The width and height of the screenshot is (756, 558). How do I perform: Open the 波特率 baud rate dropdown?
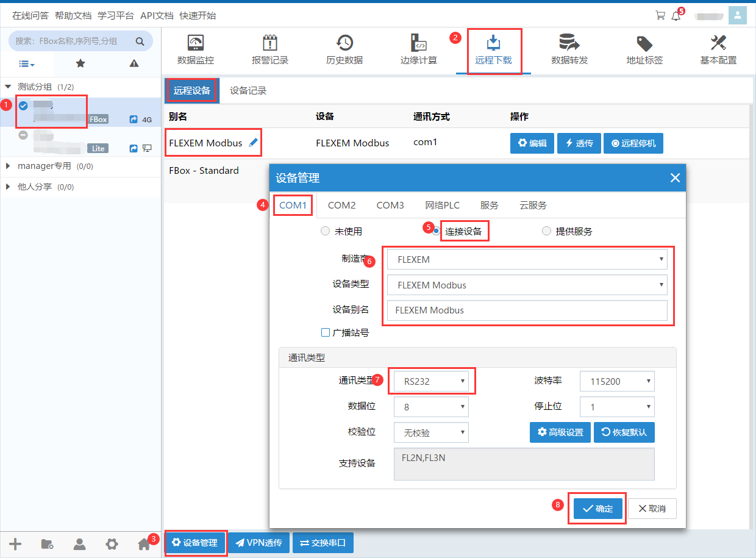616,381
